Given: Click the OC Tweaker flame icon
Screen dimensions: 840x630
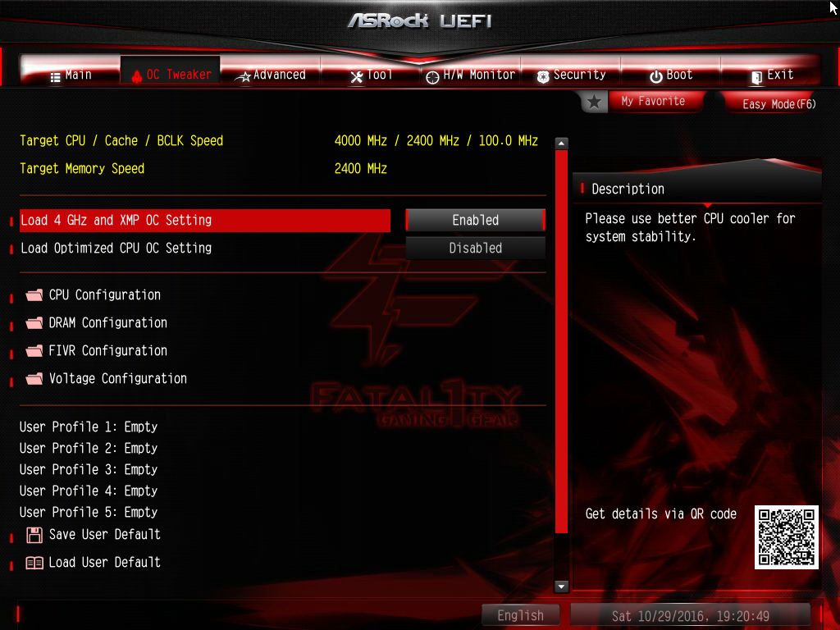Looking at the screenshot, I should (x=137, y=76).
